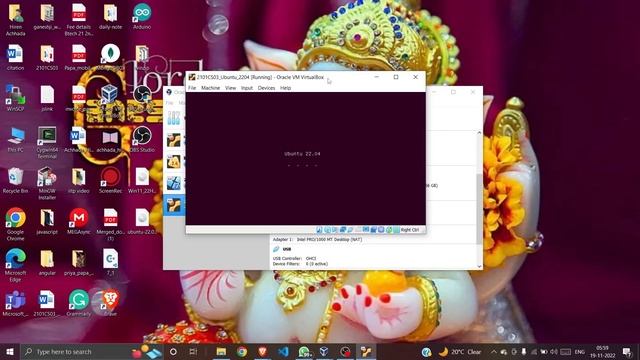The height and width of the screenshot is (360, 640).
Task: Open the Input menu
Action: [247, 88]
